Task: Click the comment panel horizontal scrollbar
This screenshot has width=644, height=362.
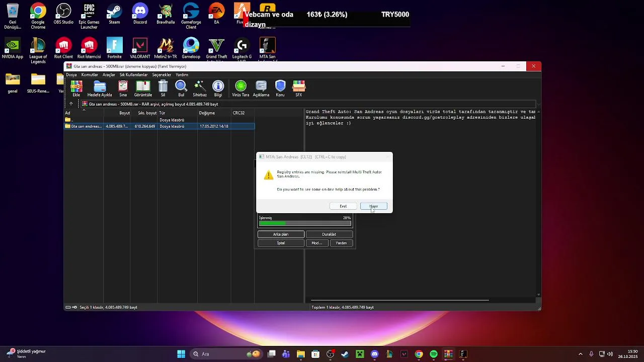Action: [x=400, y=300]
